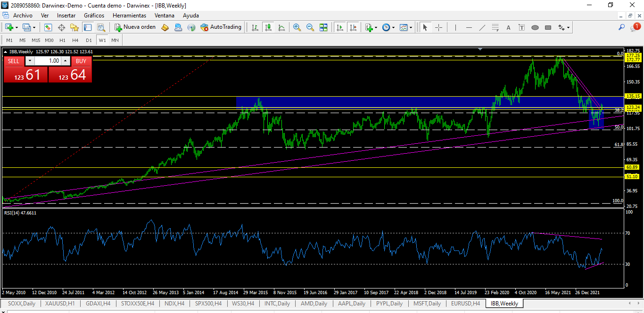Switch to the XAUUSD,H1 chart tab
644x313 pixels.
59,304
